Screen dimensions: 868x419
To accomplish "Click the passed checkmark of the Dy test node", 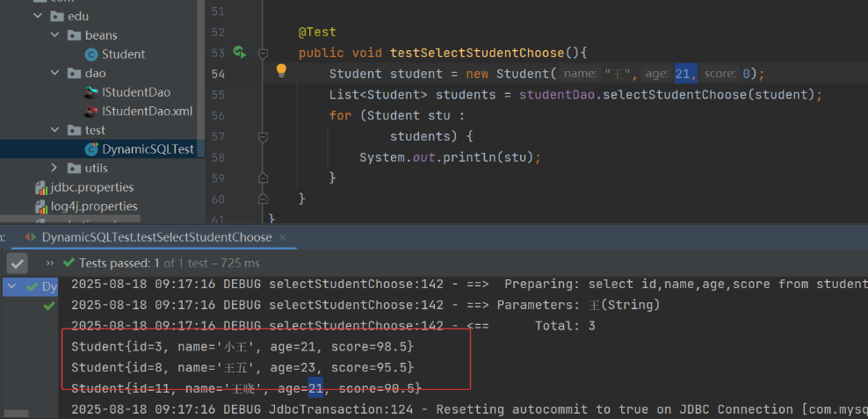I will (x=33, y=286).
